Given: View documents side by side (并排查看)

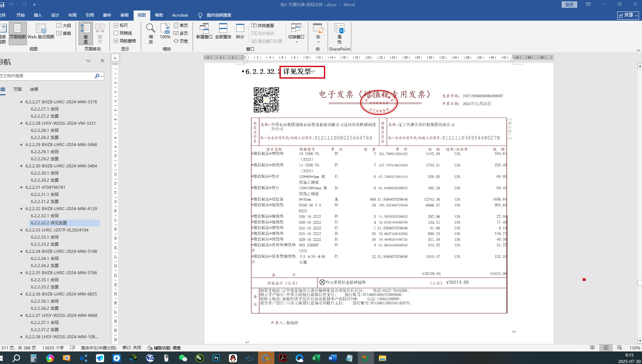Looking at the screenshot, I should [x=262, y=25].
